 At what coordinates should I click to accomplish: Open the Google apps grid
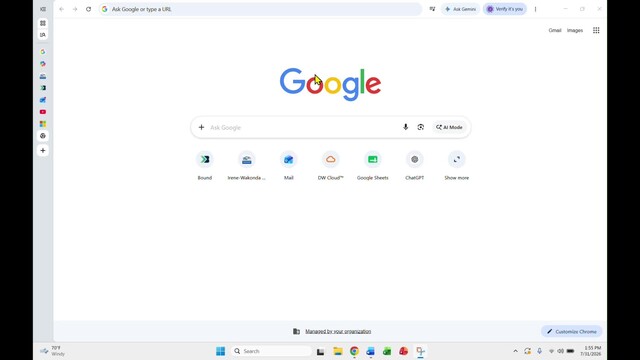[596, 30]
